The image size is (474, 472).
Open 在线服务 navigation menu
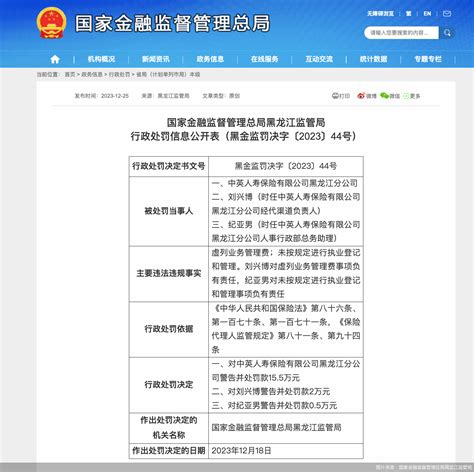pyautogui.click(x=265, y=59)
